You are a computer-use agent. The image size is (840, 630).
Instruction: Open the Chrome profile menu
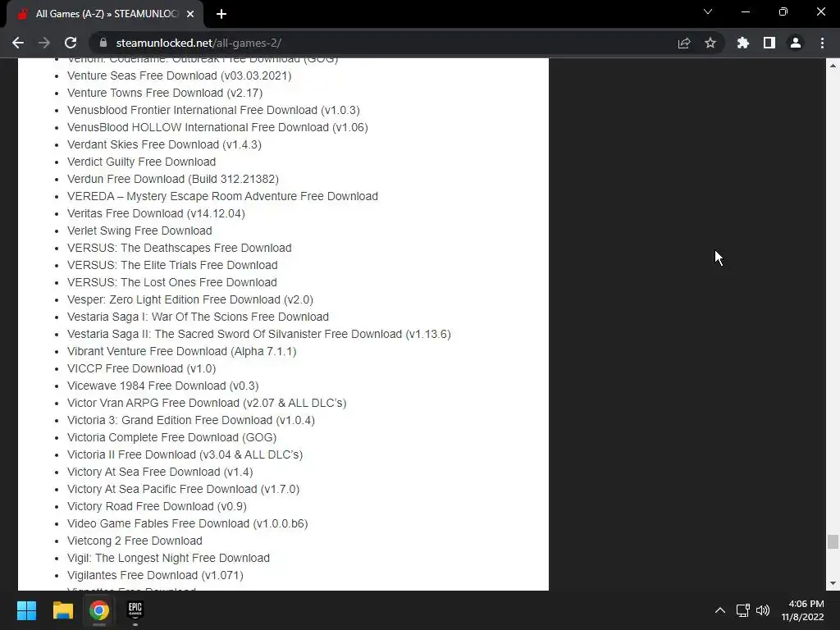click(x=795, y=43)
